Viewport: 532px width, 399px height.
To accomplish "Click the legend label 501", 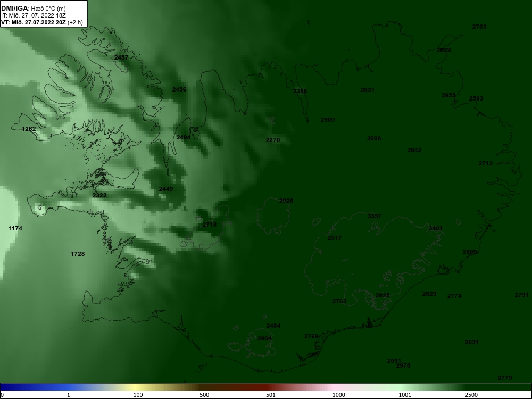I will tap(271, 395).
